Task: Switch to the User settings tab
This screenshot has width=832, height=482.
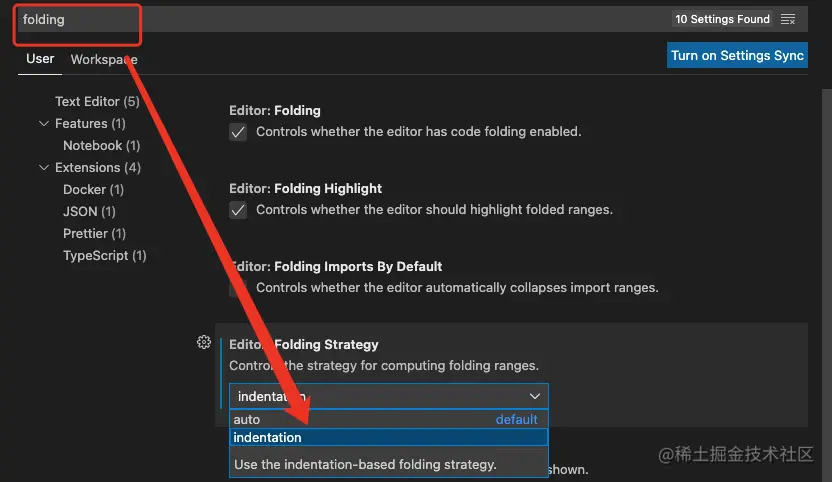Action: (x=40, y=59)
